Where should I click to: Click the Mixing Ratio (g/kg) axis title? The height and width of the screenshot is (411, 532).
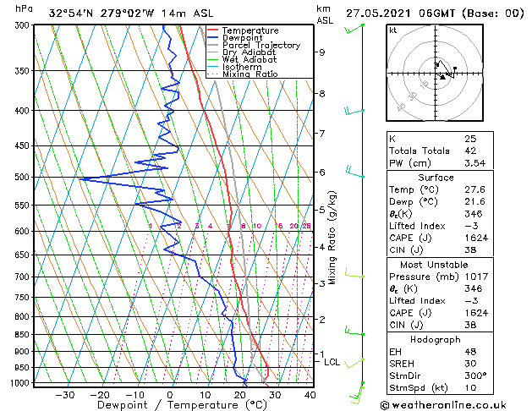[x=332, y=238]
